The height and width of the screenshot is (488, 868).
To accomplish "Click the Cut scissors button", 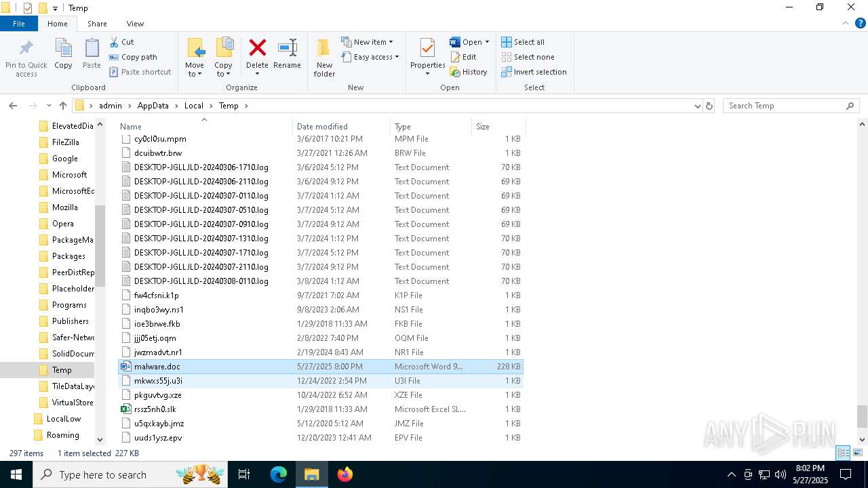I will click(x=121, y=42).
